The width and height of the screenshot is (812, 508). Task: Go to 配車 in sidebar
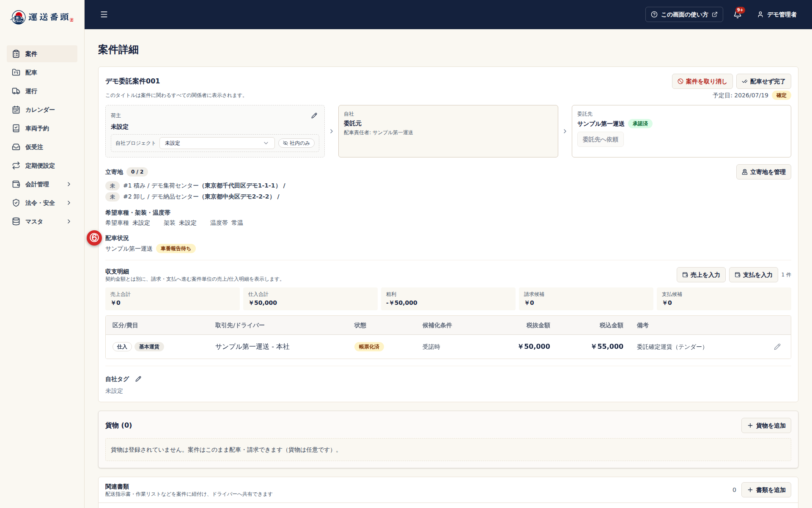click(x=42, y=72)
